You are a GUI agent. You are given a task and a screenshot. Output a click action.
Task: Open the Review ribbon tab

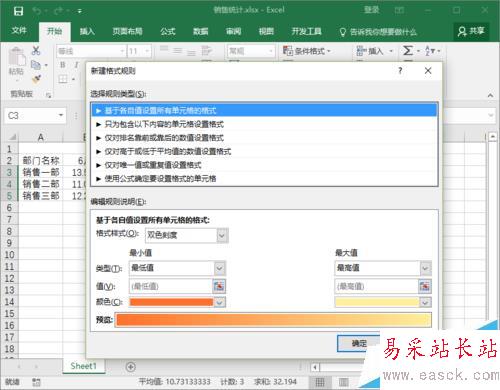point(233,31)
